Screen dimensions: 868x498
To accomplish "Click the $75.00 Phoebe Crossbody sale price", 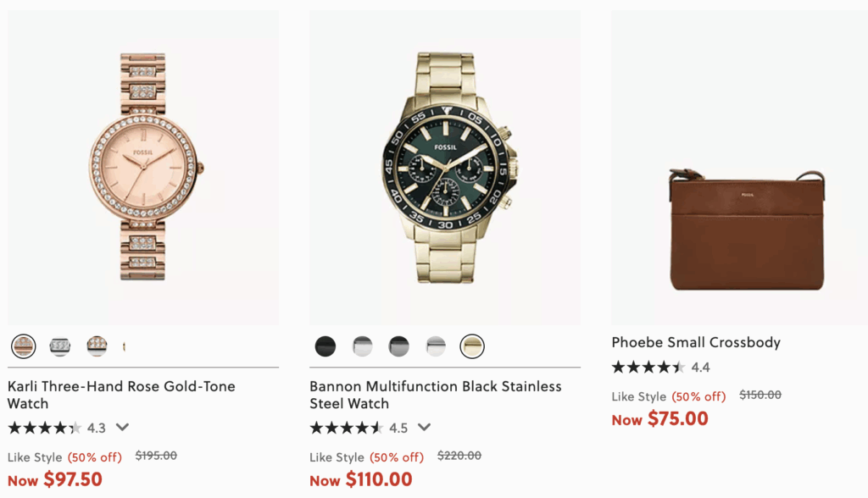I will (x=677, y=418).
